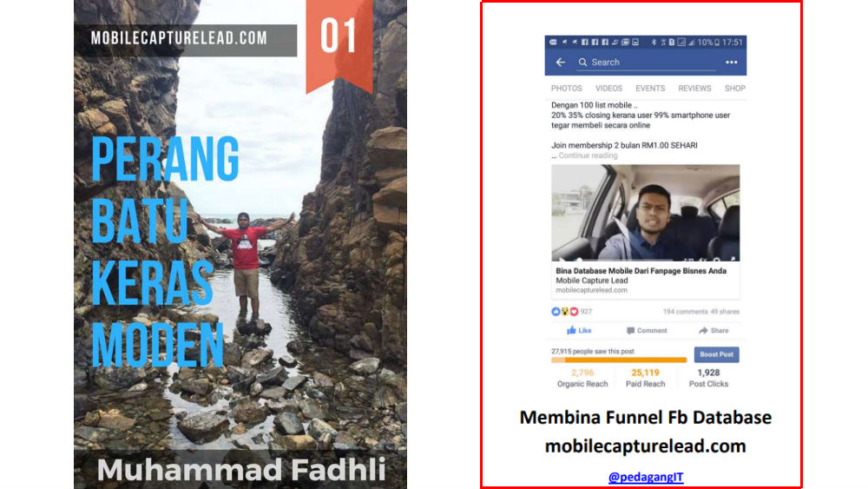Open the three-dot more options menu

(731, 63)
